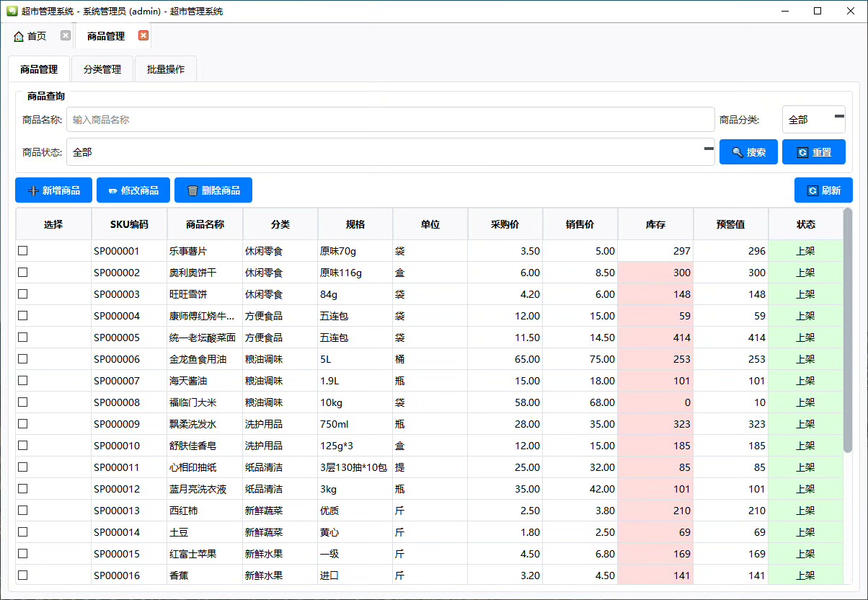Screen dimensions: 868x600
Task: Click the refresh icon on 刷新 button
Action: pos(812,190)
